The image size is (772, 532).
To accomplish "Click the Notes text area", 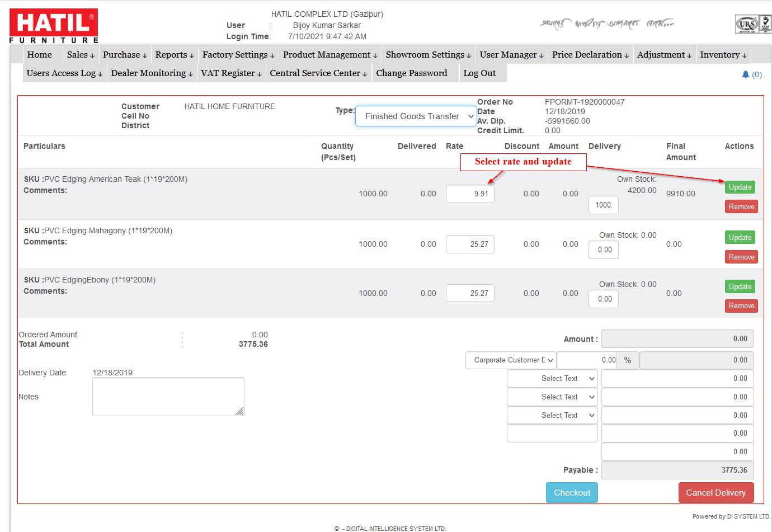I will (x=168, y=397).
